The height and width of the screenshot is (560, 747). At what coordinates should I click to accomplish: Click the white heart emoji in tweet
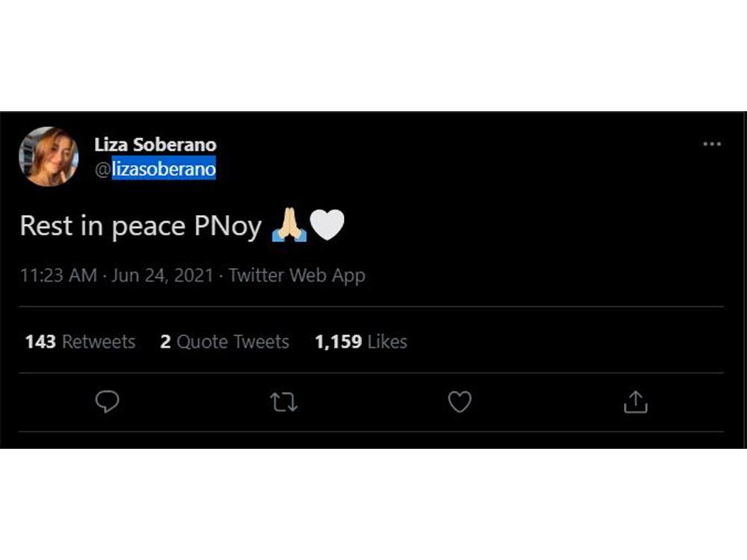tap(327, 225)
